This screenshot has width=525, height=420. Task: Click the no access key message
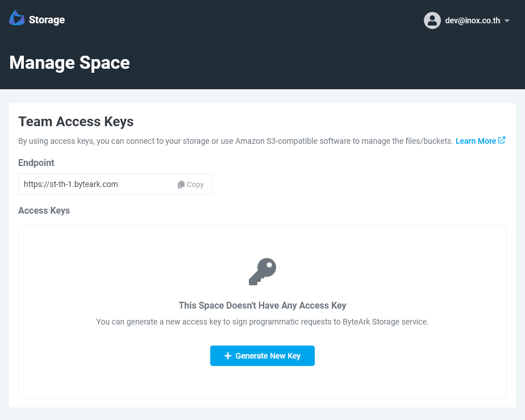coord(262,305)
